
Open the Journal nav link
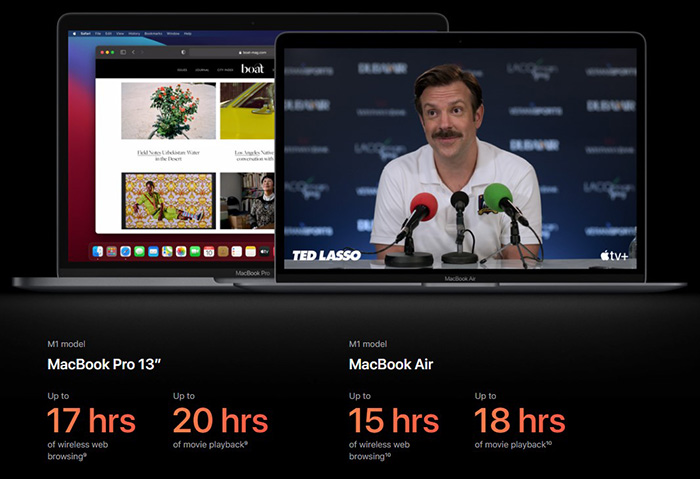202,70
